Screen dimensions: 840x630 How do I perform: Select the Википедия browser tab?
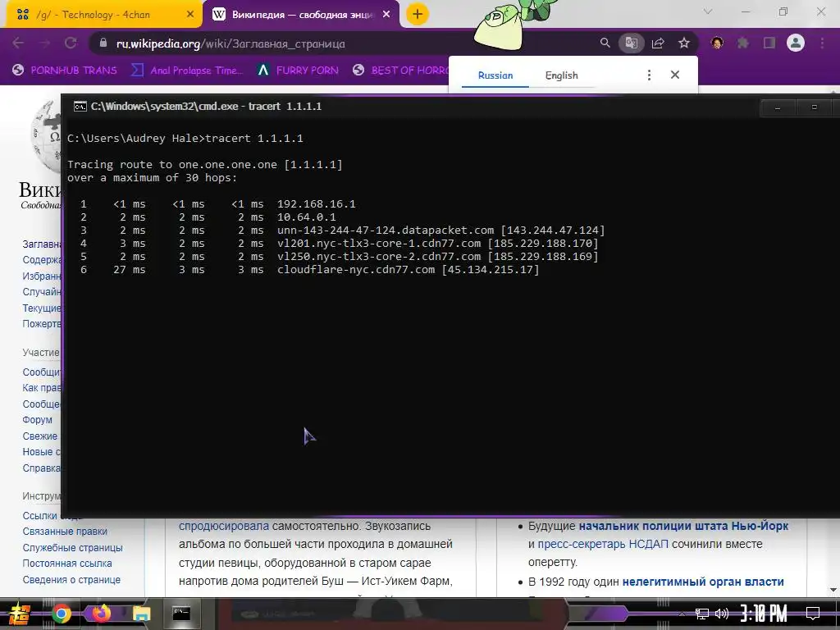pos(300,15)
